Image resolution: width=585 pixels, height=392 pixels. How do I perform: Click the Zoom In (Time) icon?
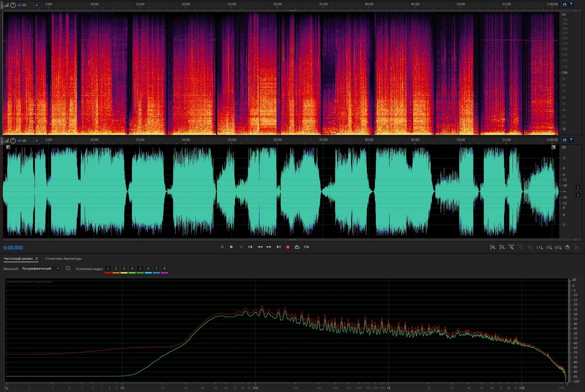pos(511,247)
